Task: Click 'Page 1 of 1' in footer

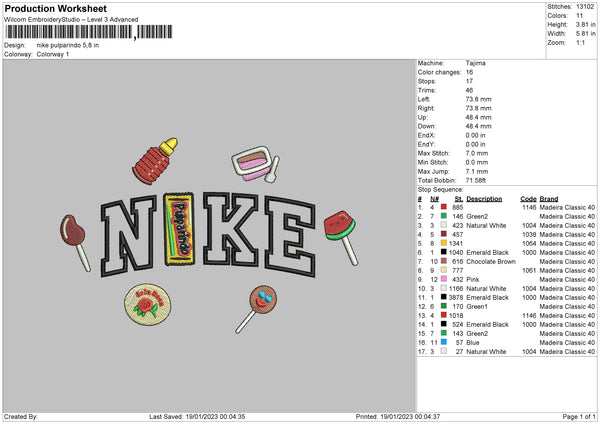Action: (579, 416)
